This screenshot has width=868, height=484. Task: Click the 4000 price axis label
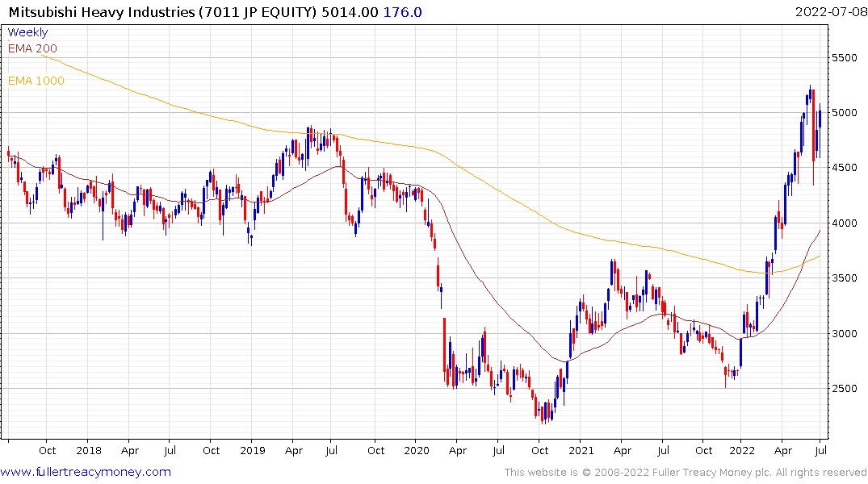click(x=845, y=223)
